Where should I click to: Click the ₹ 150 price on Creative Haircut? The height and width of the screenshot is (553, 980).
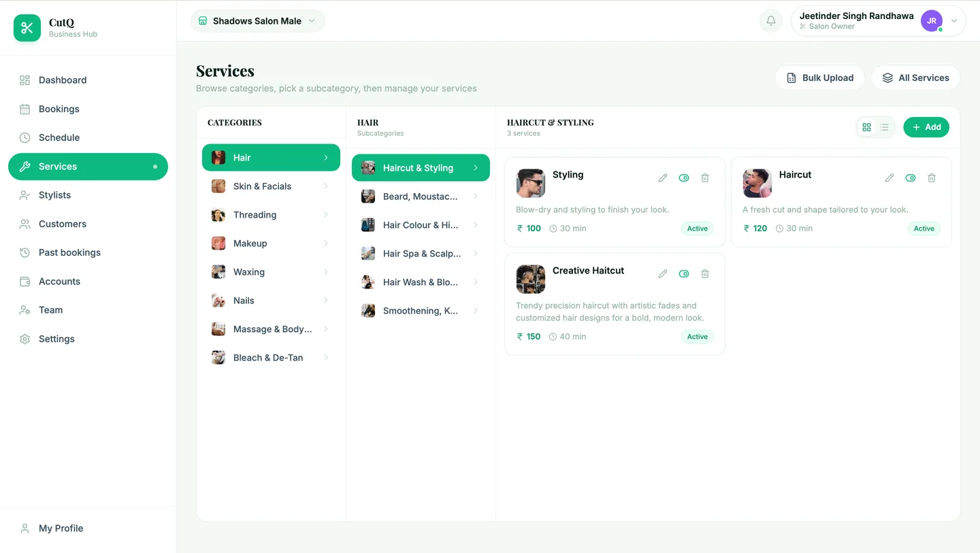pos(529,337)
